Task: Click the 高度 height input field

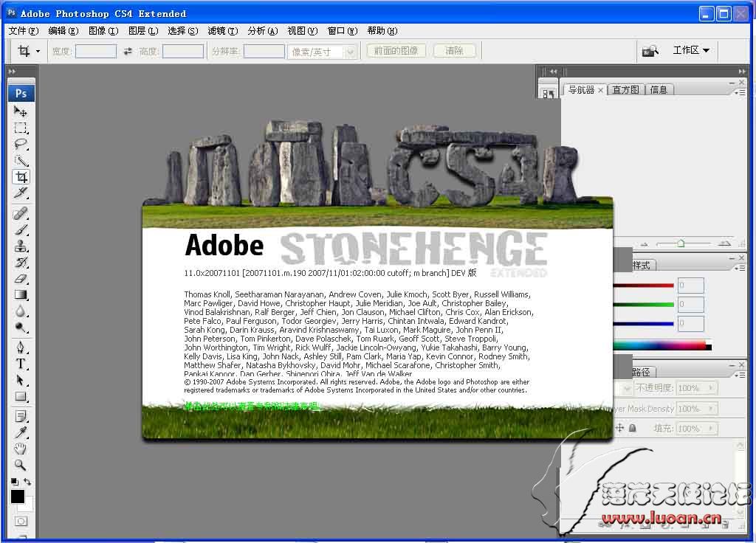Action: pos(183,51)
